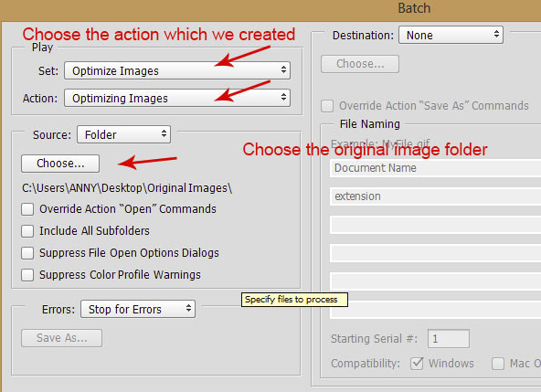Click the Starting Serial # field
This screenshot has height=392, width=541.
(449, 338)
